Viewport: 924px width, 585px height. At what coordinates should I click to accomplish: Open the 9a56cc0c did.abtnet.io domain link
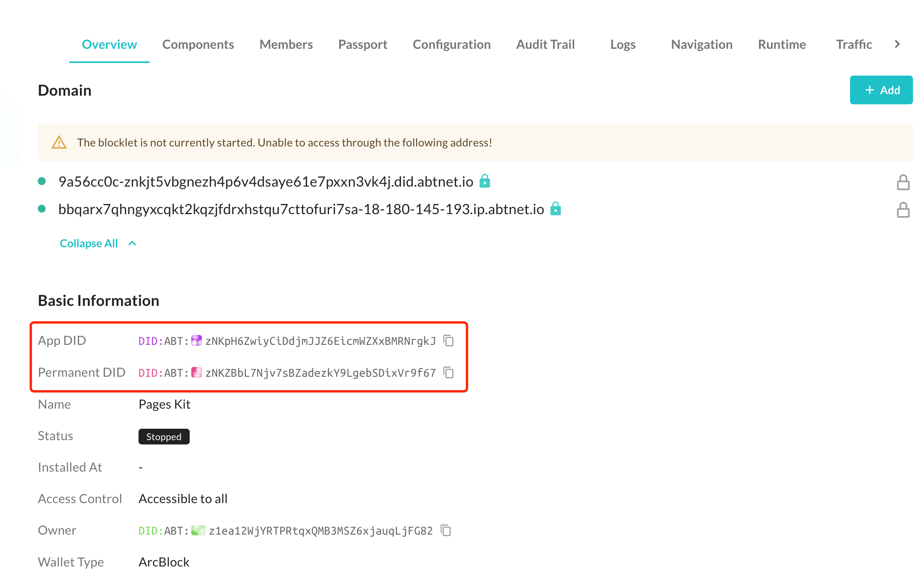(x=266, y=181)
